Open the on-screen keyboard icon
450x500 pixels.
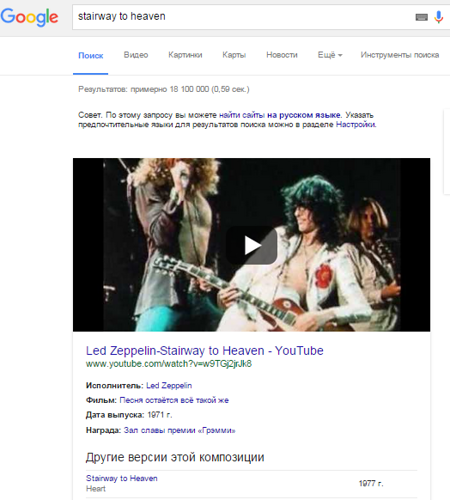(421, 17)
